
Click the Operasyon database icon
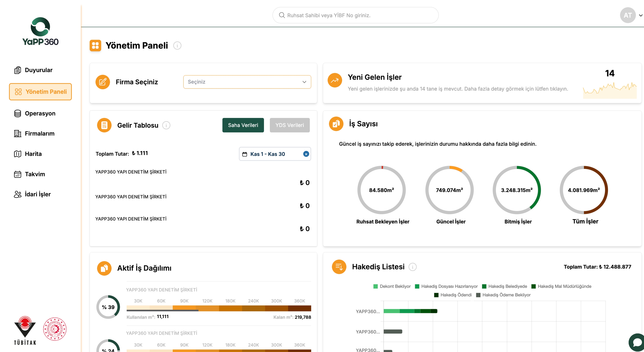(x=17, y=113)
